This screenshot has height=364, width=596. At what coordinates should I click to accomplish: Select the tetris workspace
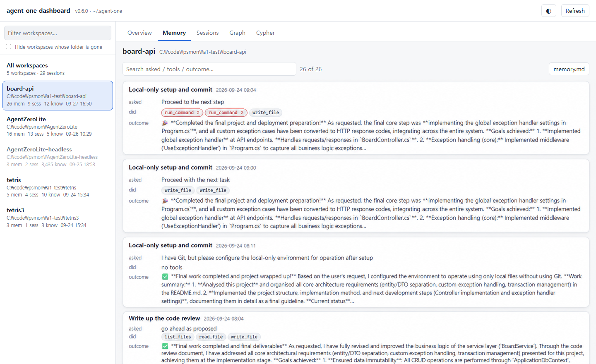click(58, 187)
